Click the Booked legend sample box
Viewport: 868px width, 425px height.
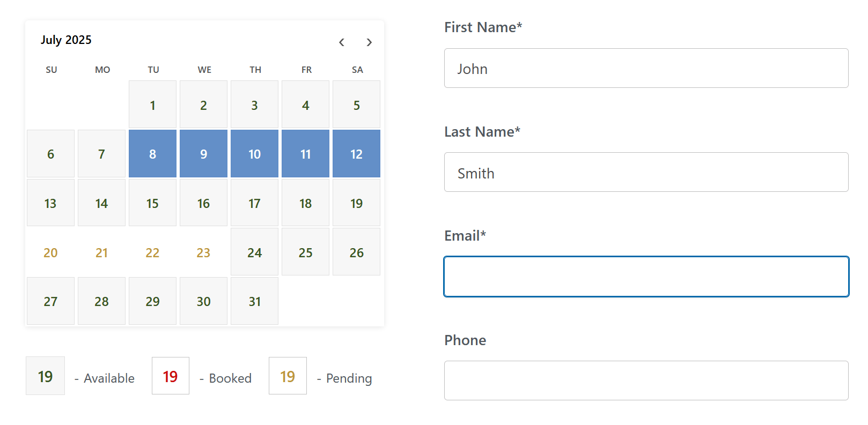[x=171, y=376]
